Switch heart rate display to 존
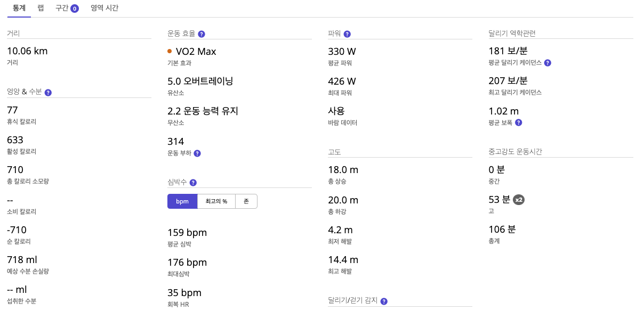The image size is (644, 311). click(246, 201)
